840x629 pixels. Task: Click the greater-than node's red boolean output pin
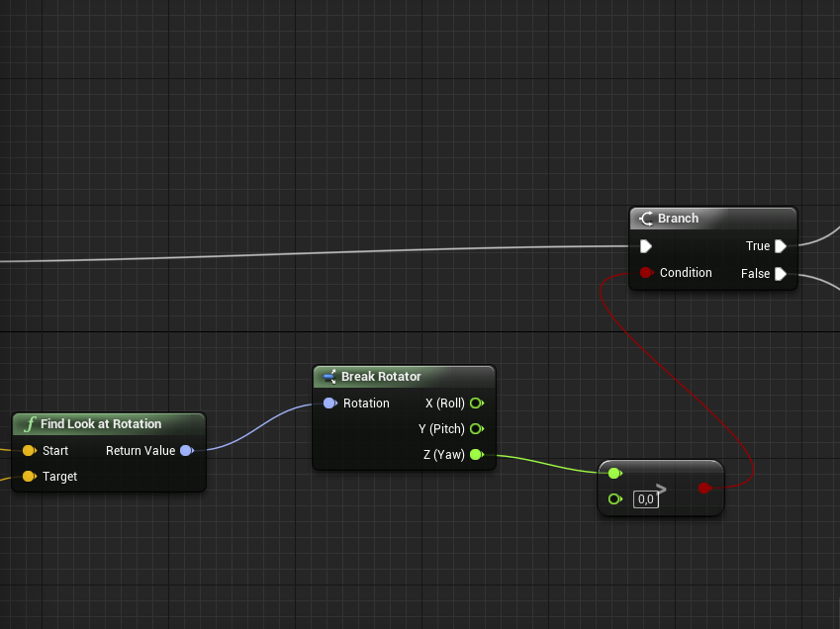pyautogui.click(x=705, y=489)
